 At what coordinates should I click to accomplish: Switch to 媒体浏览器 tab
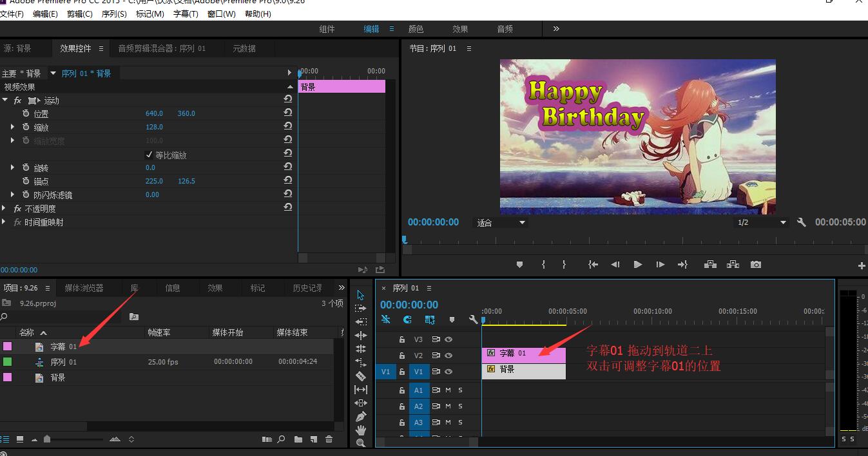coord(84,288)
